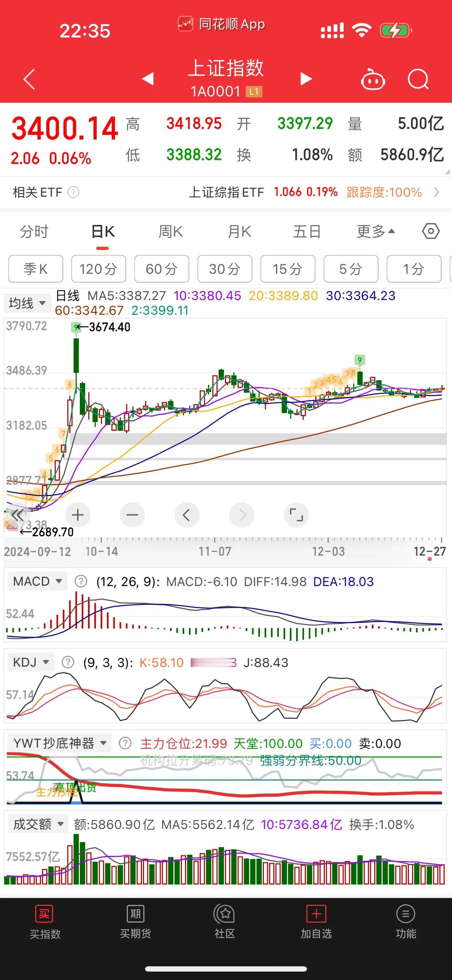This screenshot has width=452, height=980.
Task: Open help icon next to 相关ETF
Action: tap(73, 192)
